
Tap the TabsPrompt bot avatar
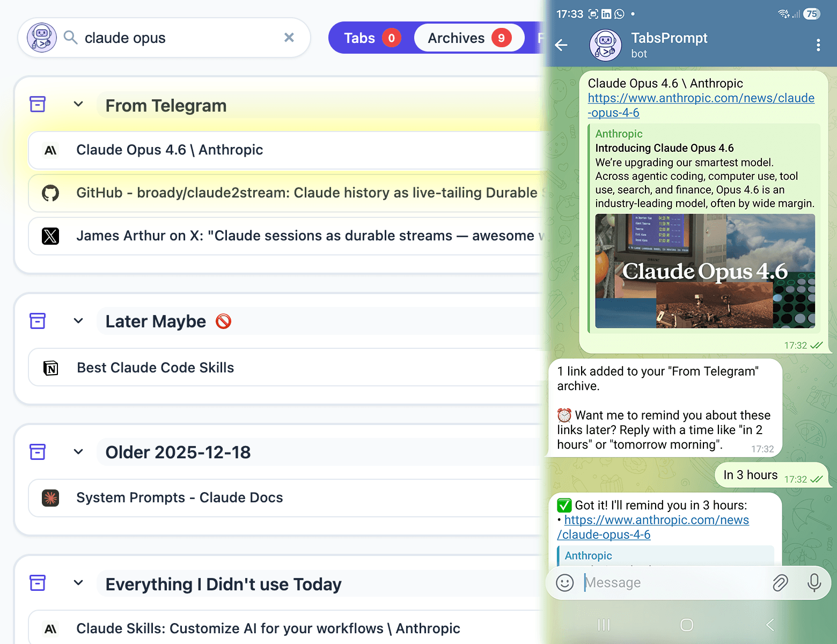pos(605,45)
